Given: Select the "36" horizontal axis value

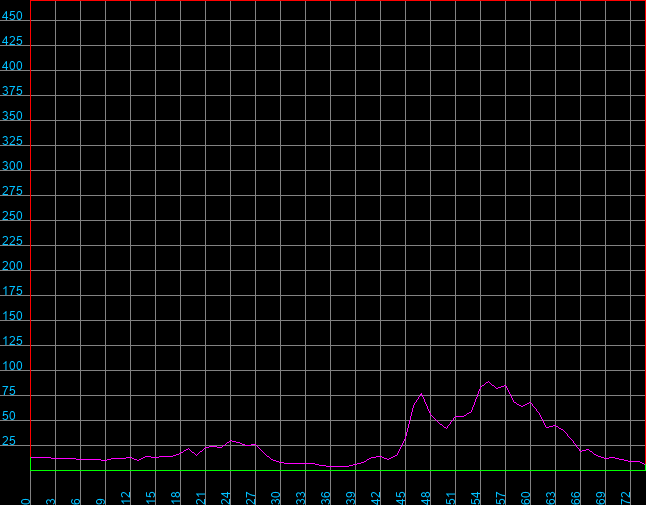Looking at the screenshot, I should (325, 498).
